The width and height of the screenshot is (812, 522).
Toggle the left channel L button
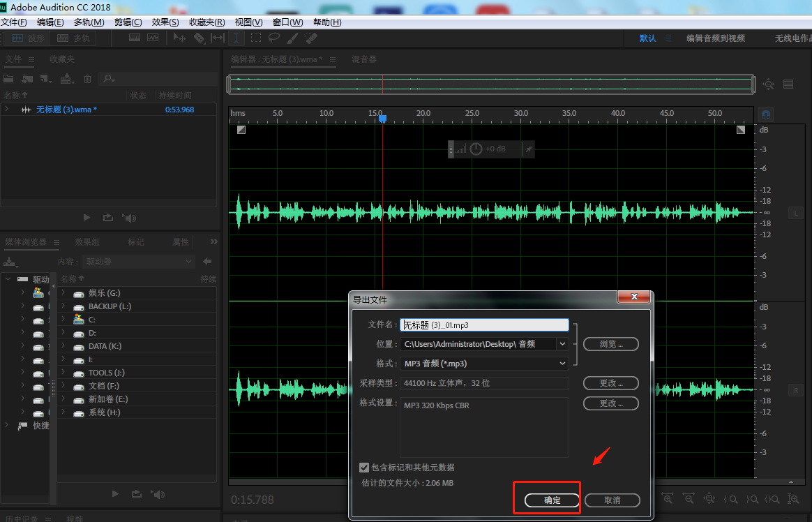(x=796, y=212)
